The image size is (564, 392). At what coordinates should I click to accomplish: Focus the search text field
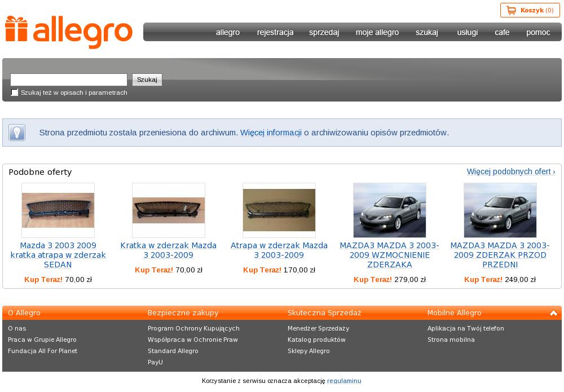[69, 80]
